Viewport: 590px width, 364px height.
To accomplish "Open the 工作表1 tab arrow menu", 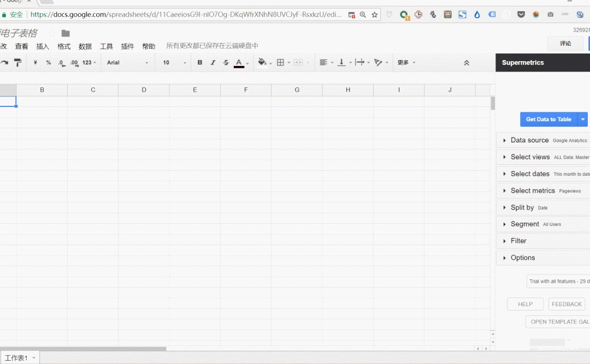I will 34,358.
